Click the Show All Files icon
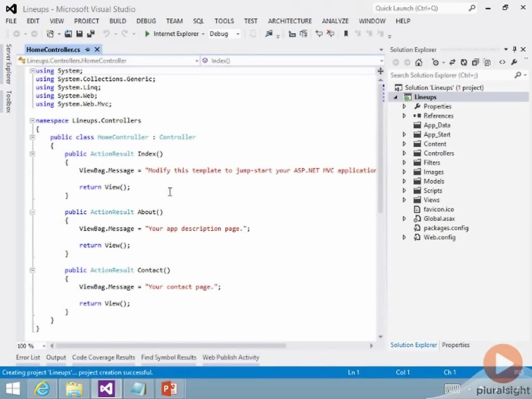 (x=487, y=62)
